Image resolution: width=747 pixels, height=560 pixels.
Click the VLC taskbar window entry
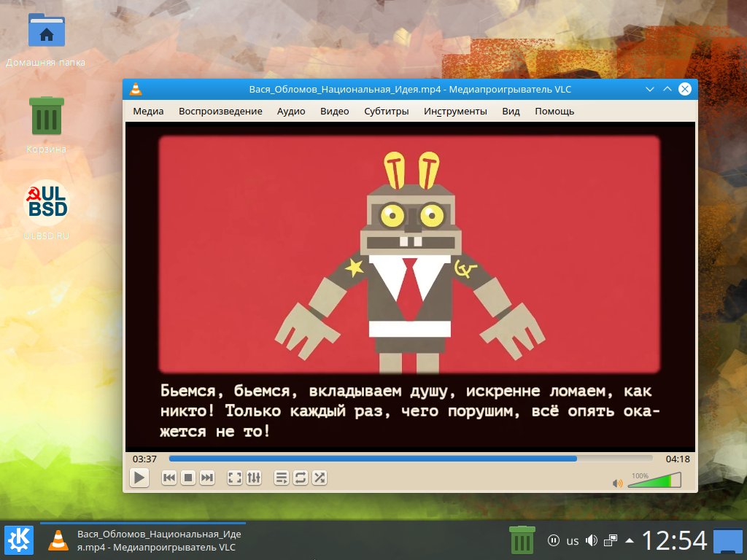click(x=143, y=540)
